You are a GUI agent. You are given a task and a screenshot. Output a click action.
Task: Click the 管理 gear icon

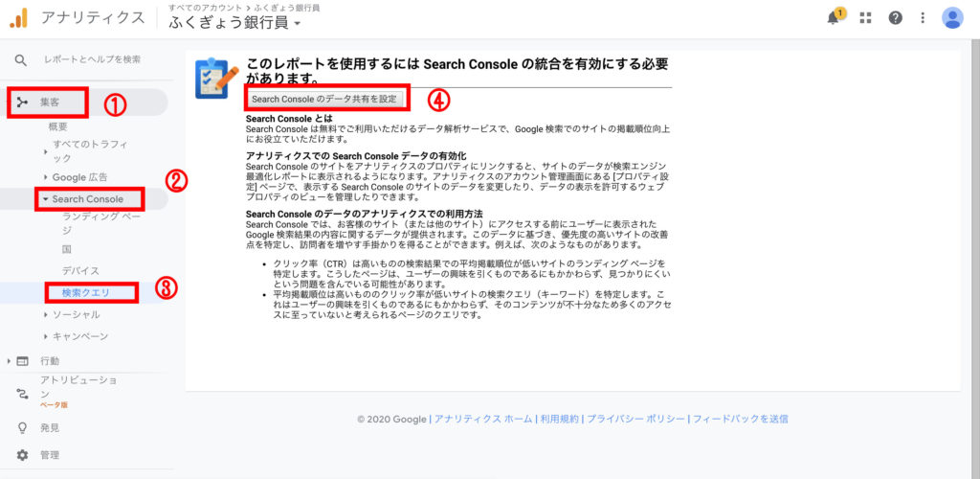tap(23, 455)
